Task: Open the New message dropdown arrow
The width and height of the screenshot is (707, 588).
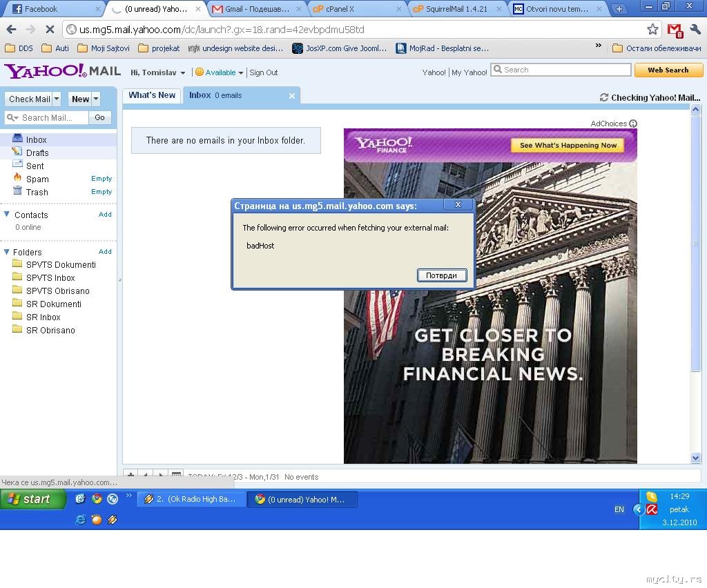Action: point(95,99)
